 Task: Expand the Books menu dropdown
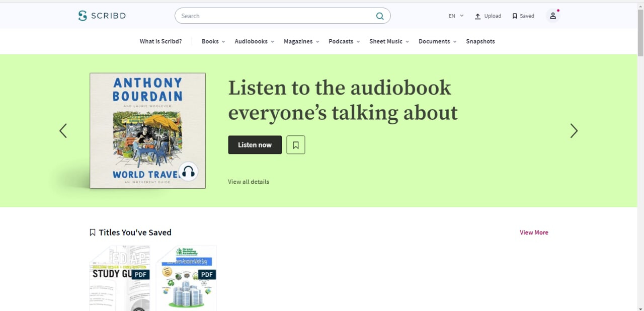pos(213,41)
